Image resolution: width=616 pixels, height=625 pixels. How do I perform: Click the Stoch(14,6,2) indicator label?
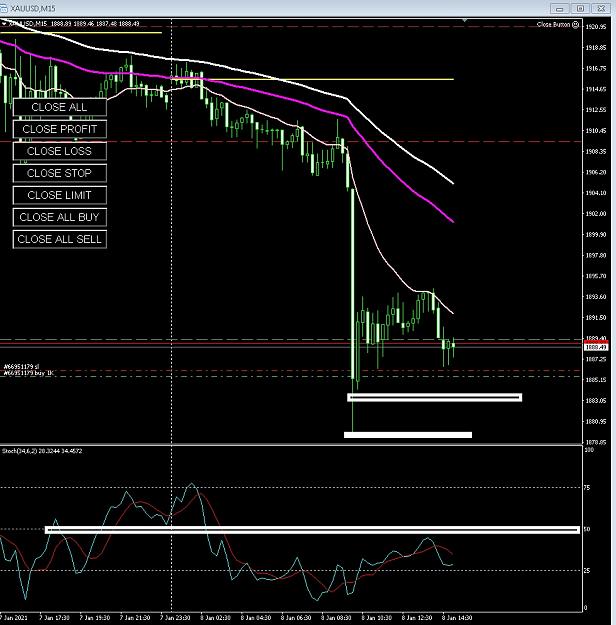click(42, 451)
